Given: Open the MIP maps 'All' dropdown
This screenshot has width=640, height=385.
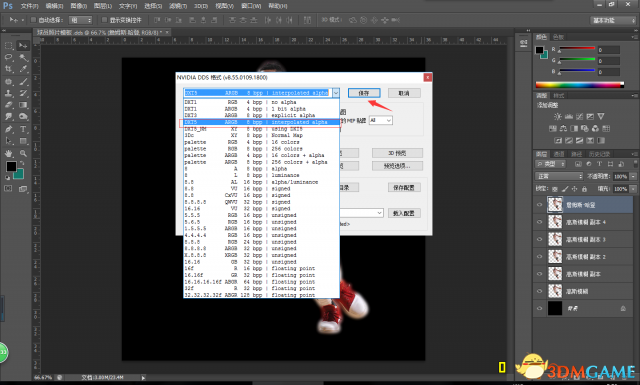Looking at the screenshot, I should point(381,120).
